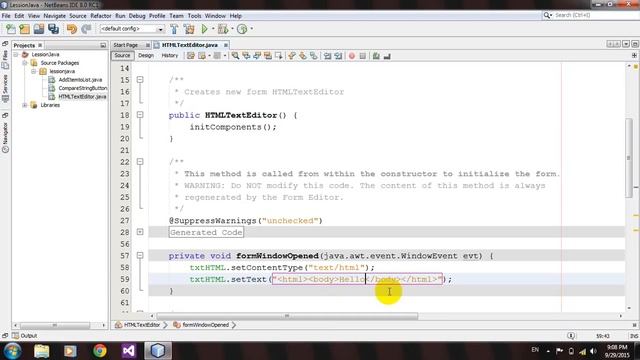This screenshot has height=360, width=640.
Task: Collapse the code fold at line 15
Action: point(140,80)
